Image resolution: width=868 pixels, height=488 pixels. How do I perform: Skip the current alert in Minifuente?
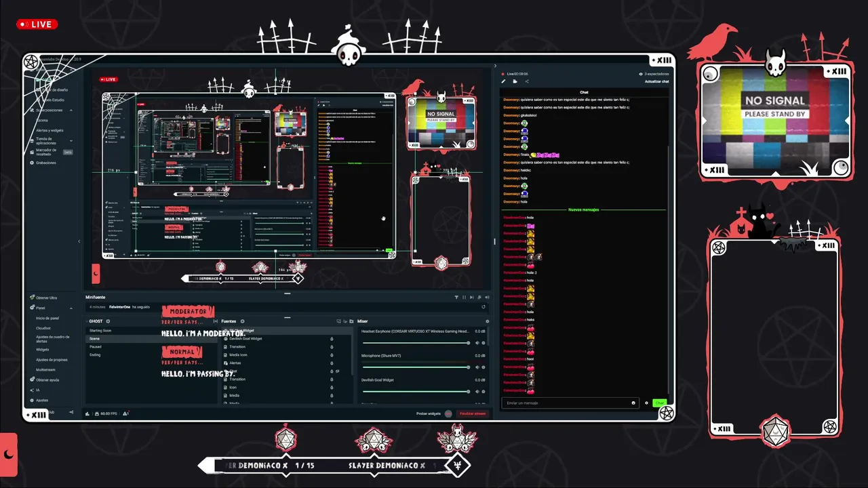[x=472, y=297]
